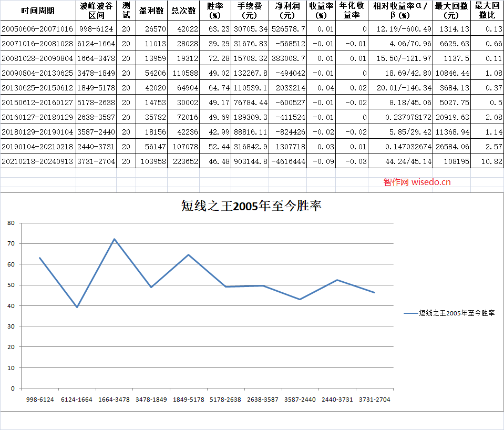Select the 最大回撤(元) header cell
This screenshot has height=430, width=504.
pos(451,11)
